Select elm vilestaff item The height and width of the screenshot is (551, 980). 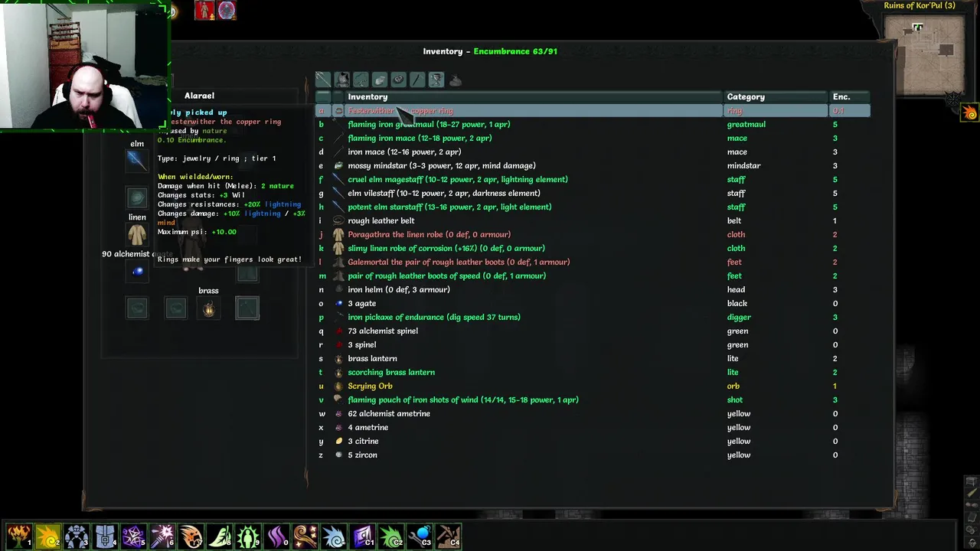tap(593, 193)
